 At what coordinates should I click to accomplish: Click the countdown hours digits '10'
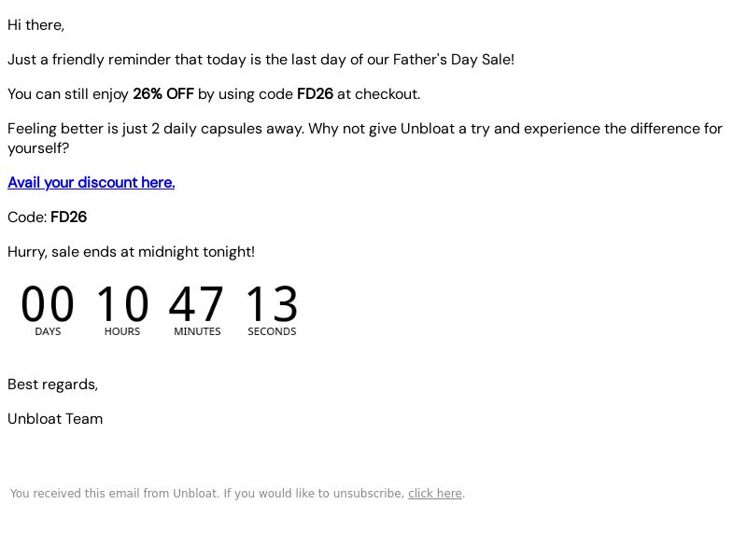(x=122, y=303)
